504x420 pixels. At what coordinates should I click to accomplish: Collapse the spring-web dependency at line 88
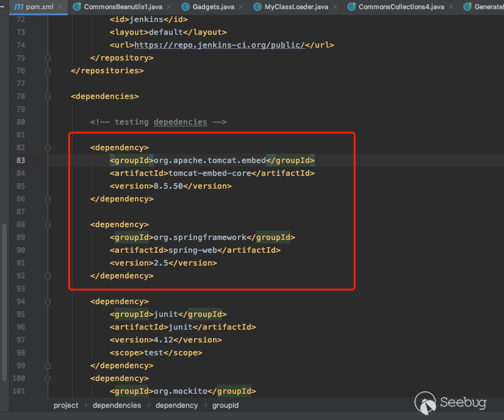48,225
